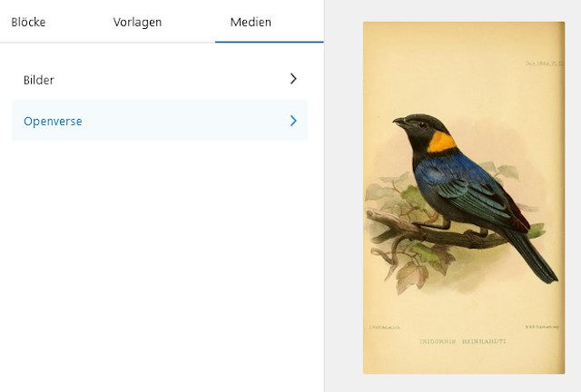Click the printer credit at image bottom-right
The width and height of the screenshot is (581, 392).
click(542, 327)
